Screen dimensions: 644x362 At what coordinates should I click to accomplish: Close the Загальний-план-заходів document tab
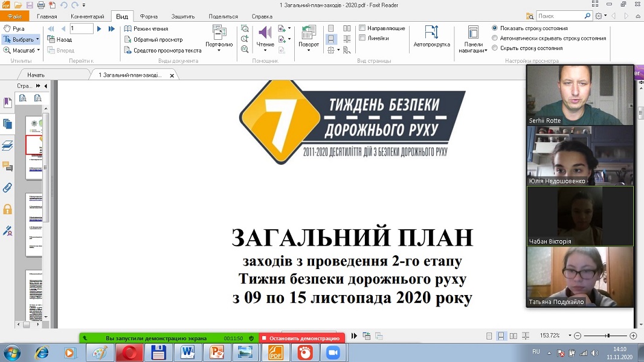click(x=172, y=75)
